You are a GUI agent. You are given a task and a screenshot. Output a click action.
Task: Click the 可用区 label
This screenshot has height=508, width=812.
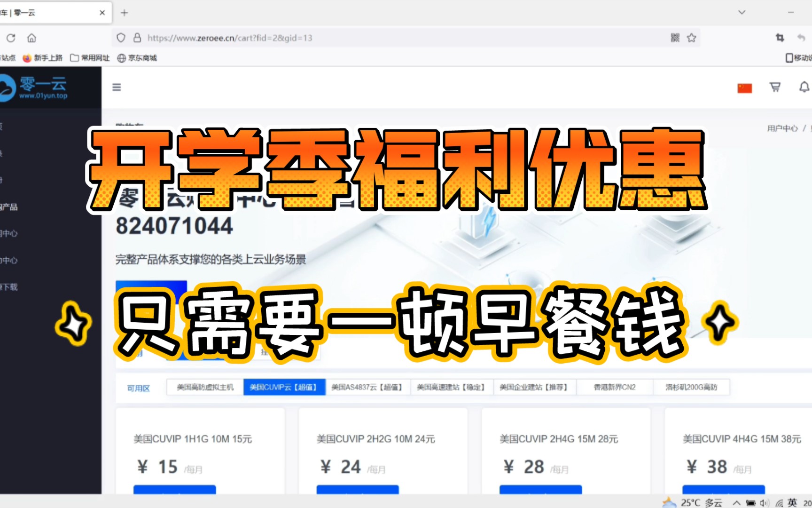pyautogui.click(x=138, y=388)
